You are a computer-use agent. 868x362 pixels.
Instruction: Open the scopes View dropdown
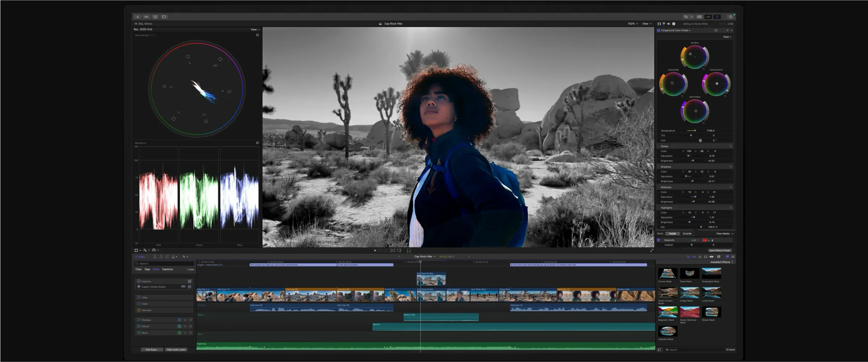tap(255, 30)
